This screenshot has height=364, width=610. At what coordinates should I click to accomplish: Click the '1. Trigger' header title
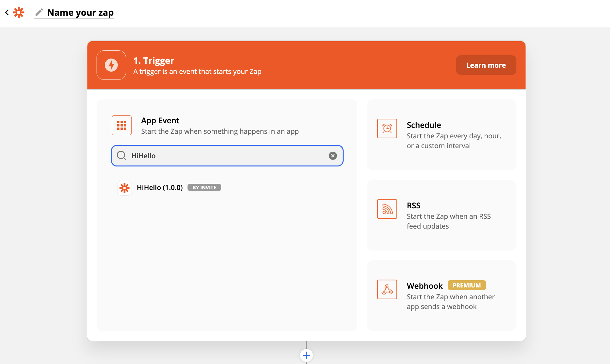click(154, 61)
